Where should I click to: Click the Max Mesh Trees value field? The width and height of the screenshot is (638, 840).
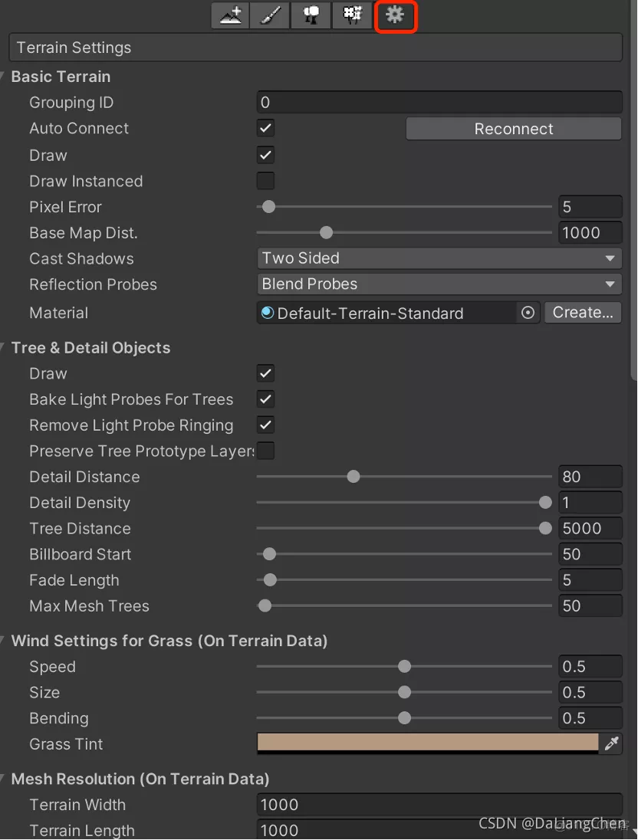point(590,606)
